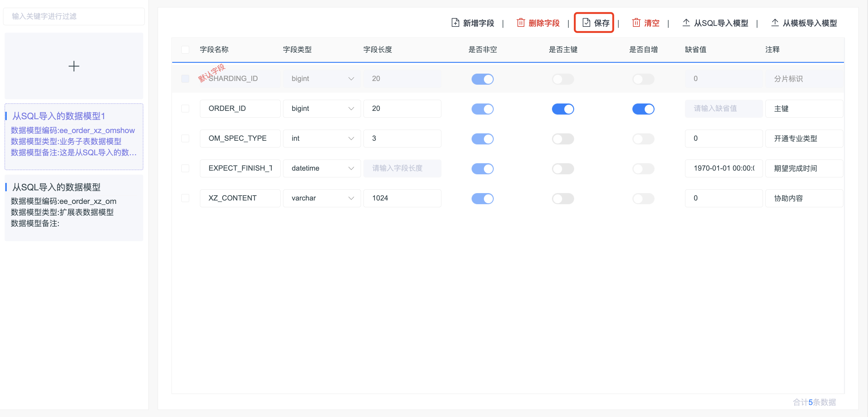
Task: Click the save document icon
Action: 586,22
